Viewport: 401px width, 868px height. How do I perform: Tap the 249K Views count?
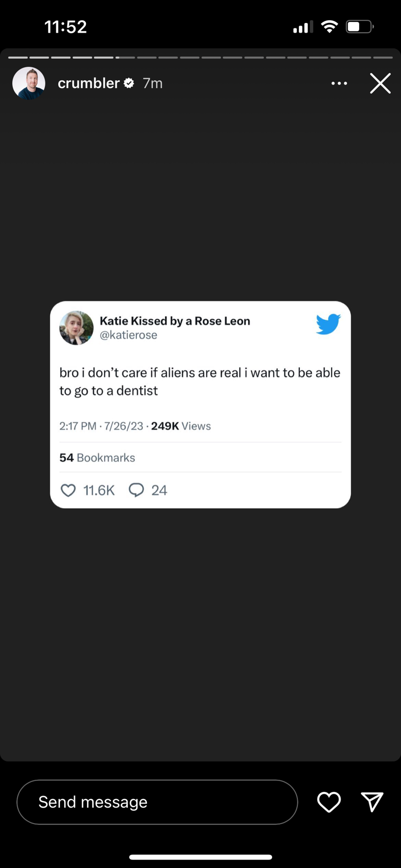point(181,426)
